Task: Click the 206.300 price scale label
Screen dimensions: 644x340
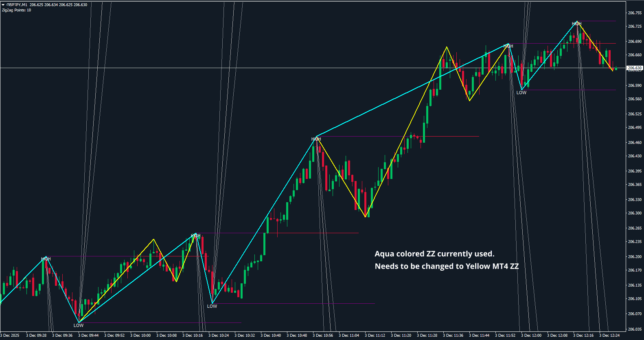Action: click(x=635, y=213)
